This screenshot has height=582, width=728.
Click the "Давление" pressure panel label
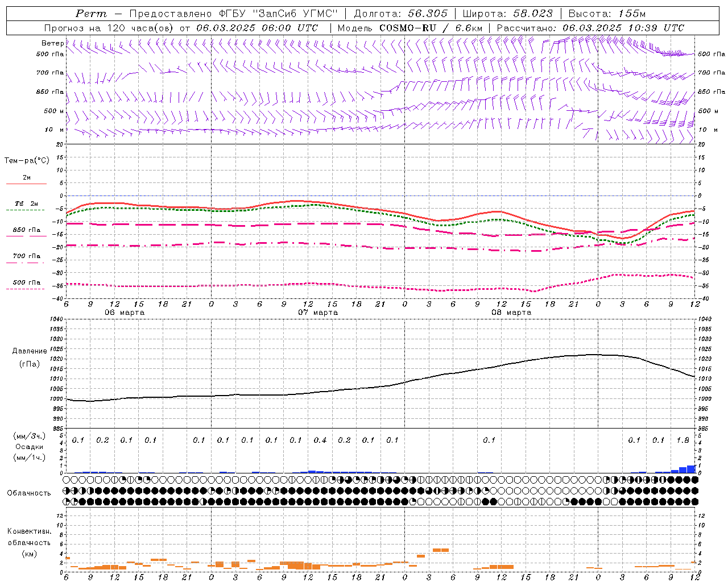pyautogui.click(x=30, y=351)
